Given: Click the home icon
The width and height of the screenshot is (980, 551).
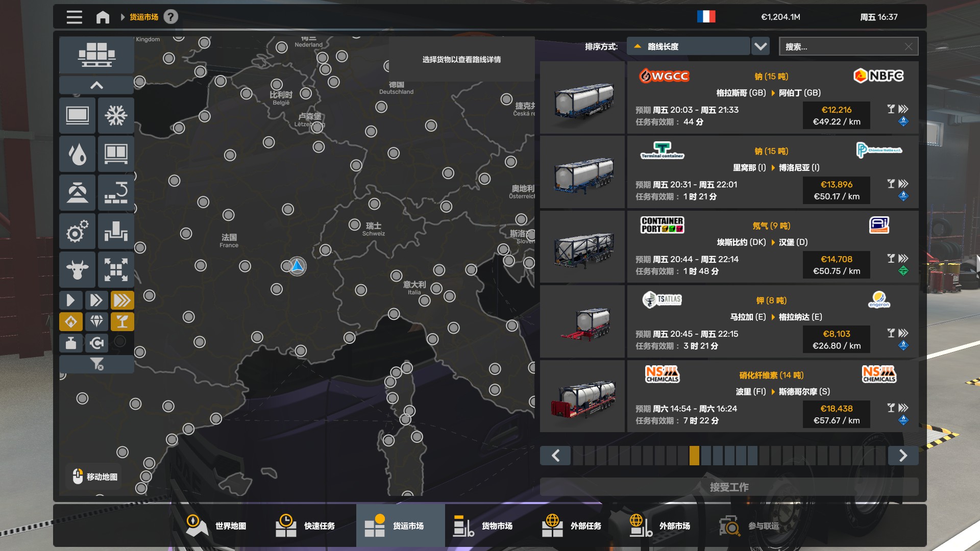Looking at the screenshot, I should [x=103, y=17].
